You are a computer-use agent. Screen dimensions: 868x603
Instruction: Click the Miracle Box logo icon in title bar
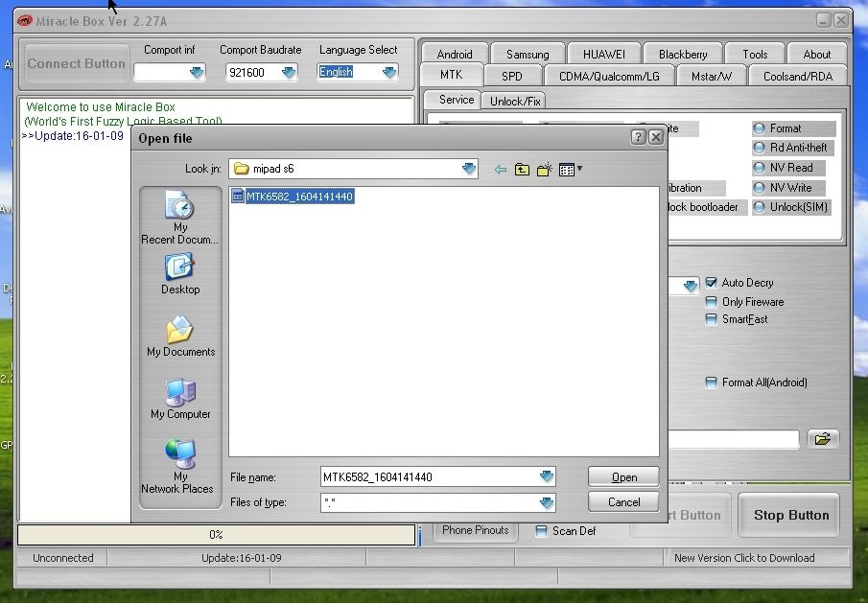(x=24, y=21)
